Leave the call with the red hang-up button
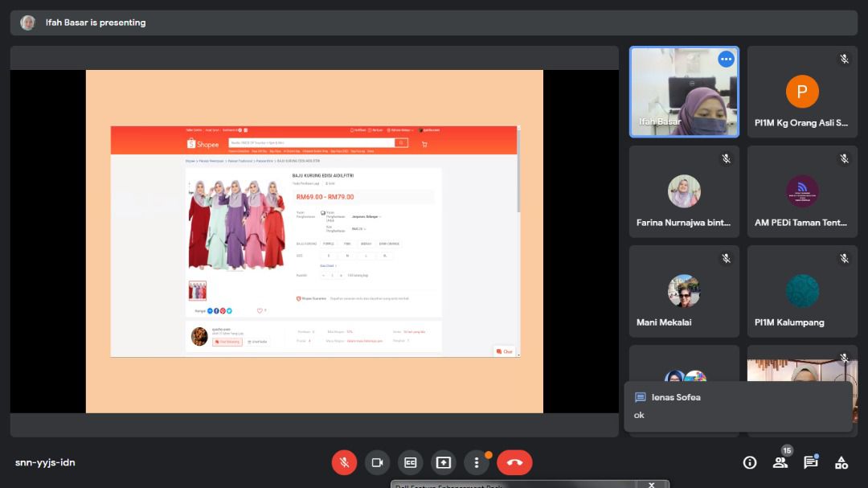The image size is (868, 488). point(514,462)
